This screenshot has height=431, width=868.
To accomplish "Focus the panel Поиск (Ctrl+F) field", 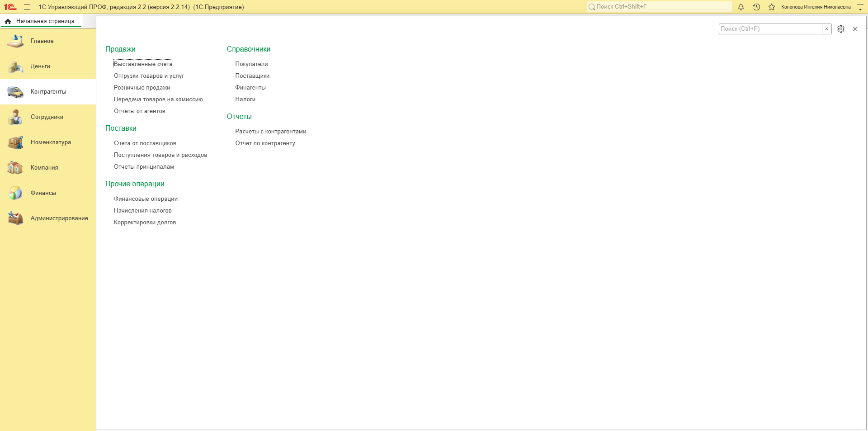I will [770, 29].
